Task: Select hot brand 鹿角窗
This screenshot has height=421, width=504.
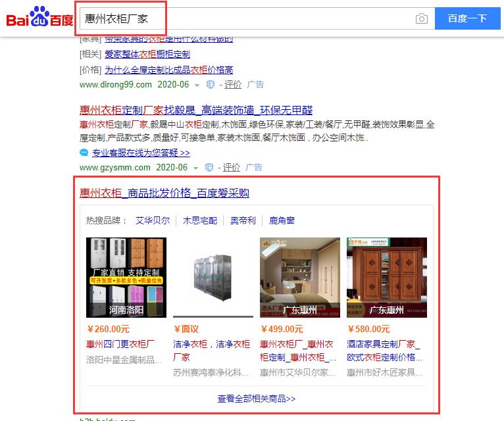Action: pyautogui.click(x=282, y=220)
